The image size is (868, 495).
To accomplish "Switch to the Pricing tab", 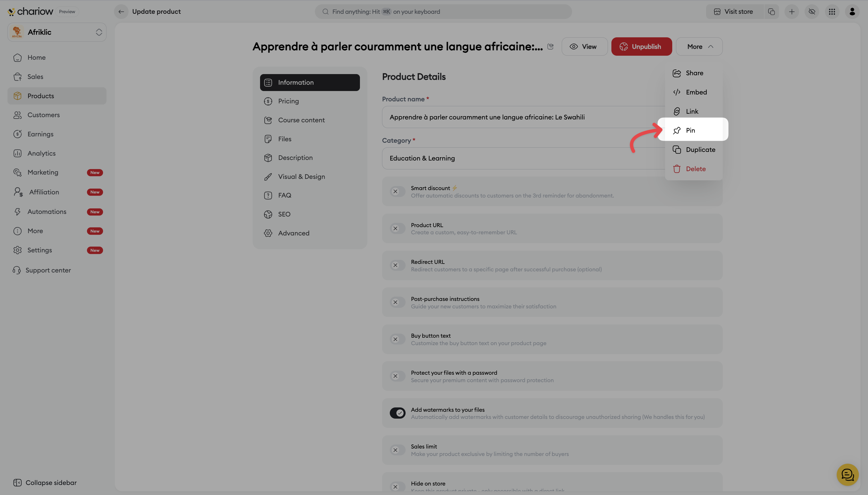I will coord(288,101).
